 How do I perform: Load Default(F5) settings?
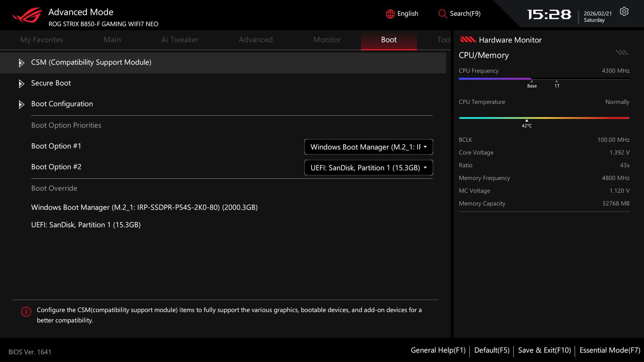pyautogui.click(x=492, y=350)
